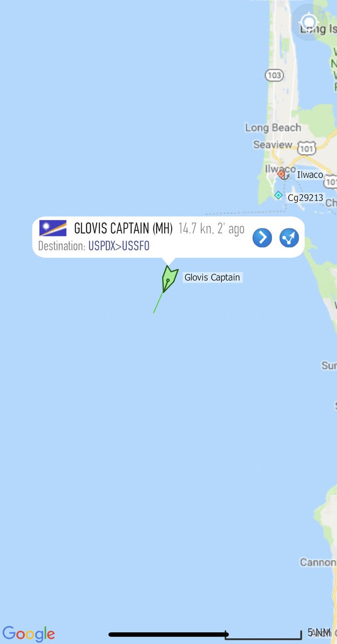337x644 pixels.
Task: Show the vessel track via the route icon
Action: 289,238
